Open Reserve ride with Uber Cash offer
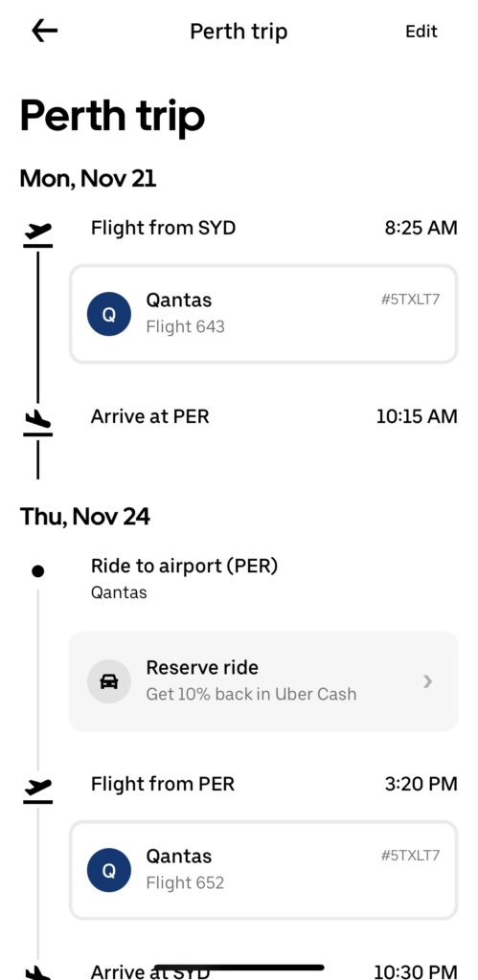The image size is (478, 980). coord(263,681)
